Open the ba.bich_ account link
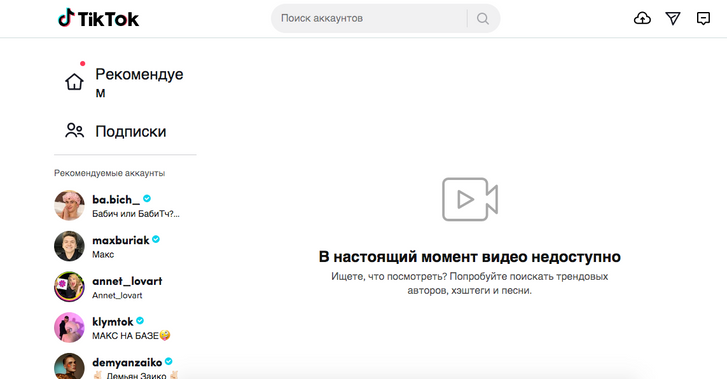 tap(116, 199)
